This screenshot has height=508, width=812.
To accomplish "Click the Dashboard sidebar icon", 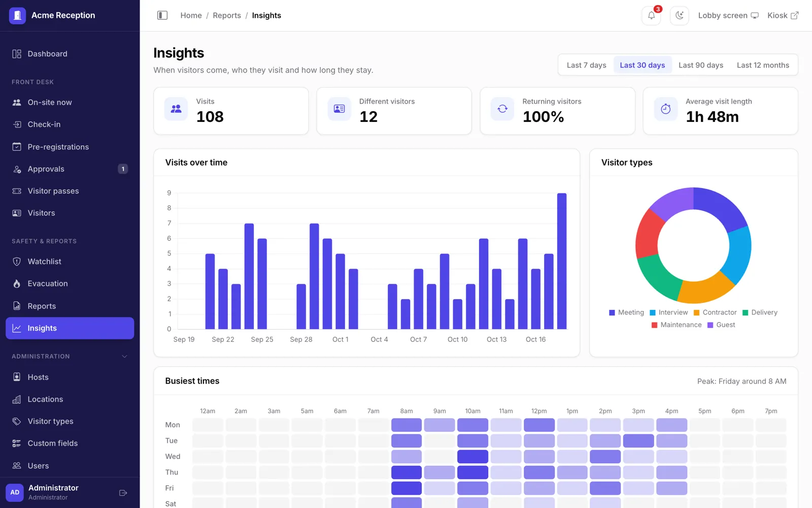I will click(17, 54).
